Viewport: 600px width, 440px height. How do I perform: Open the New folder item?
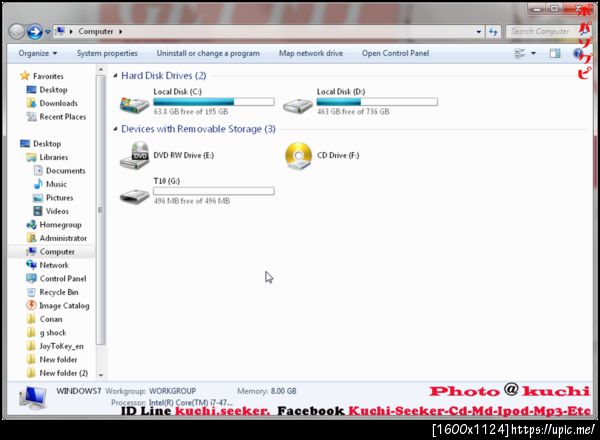click(x=52, y=360)
